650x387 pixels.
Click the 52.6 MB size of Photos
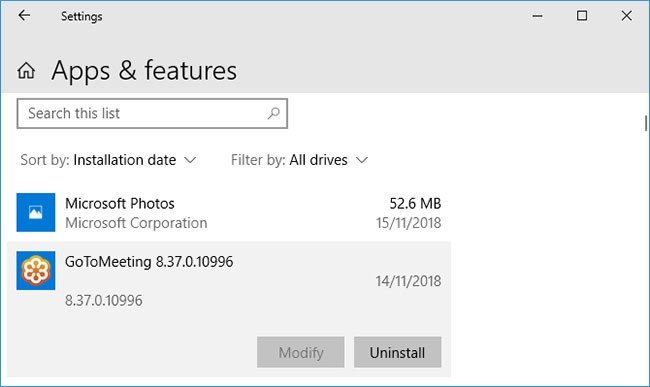coord(415,203)
